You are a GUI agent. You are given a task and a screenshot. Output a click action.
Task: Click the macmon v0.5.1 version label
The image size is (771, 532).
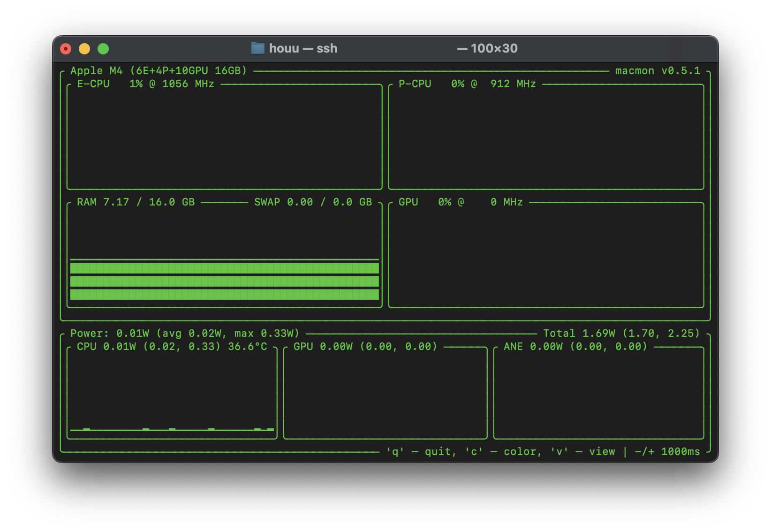[x=657, y=70]
